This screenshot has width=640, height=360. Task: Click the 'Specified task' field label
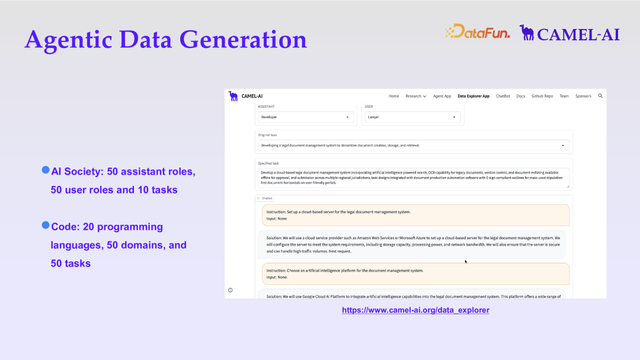pyautogui.click(x=268, y=163)
